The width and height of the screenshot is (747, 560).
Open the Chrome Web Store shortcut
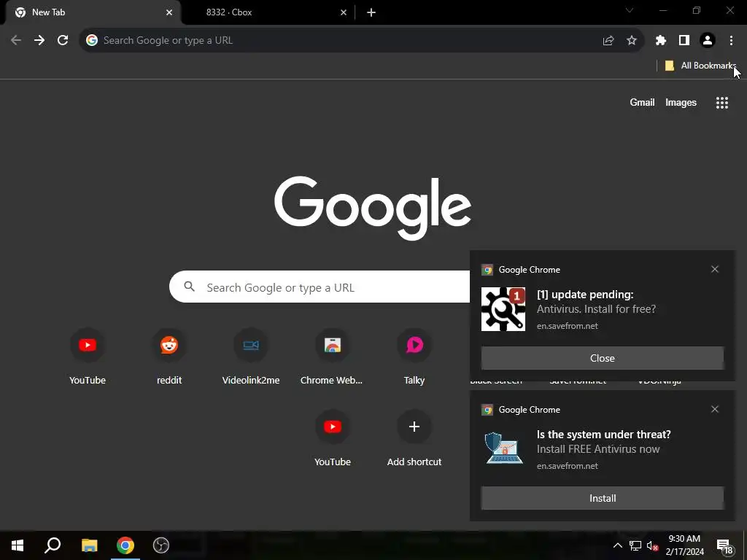pos(332,356)
